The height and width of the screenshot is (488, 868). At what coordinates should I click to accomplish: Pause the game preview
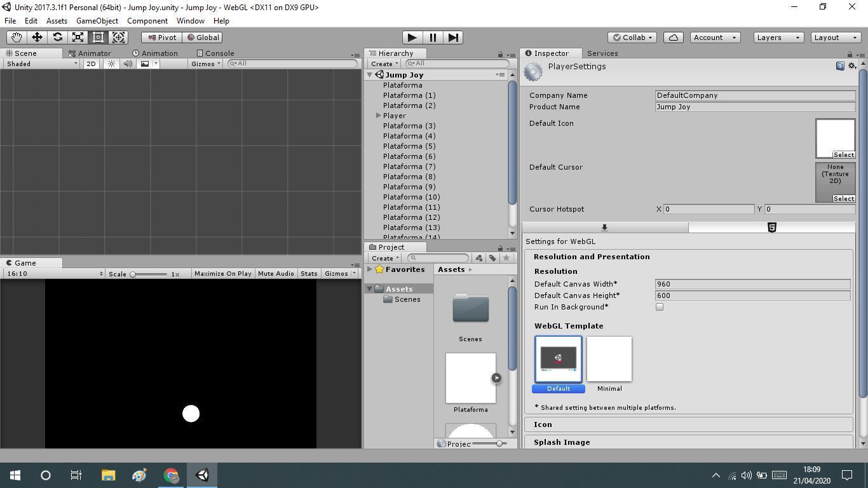pos(433,37)
